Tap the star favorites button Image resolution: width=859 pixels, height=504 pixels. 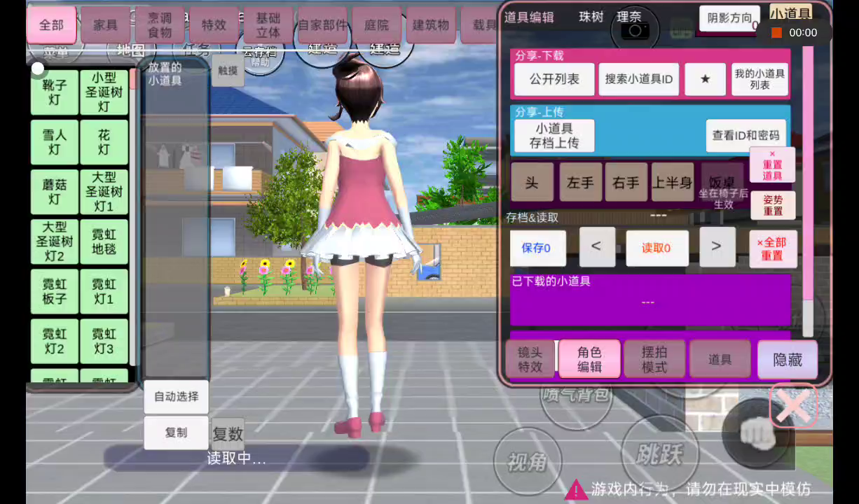point(705,79)
